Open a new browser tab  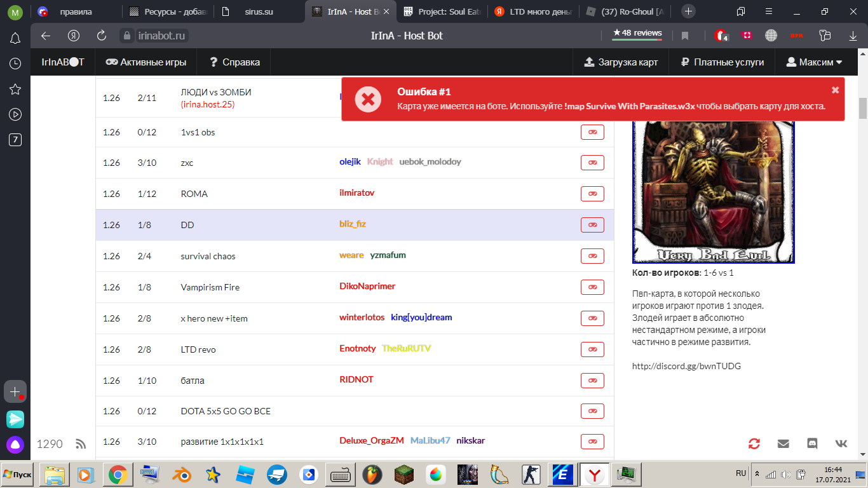click(x=688, y=11)
